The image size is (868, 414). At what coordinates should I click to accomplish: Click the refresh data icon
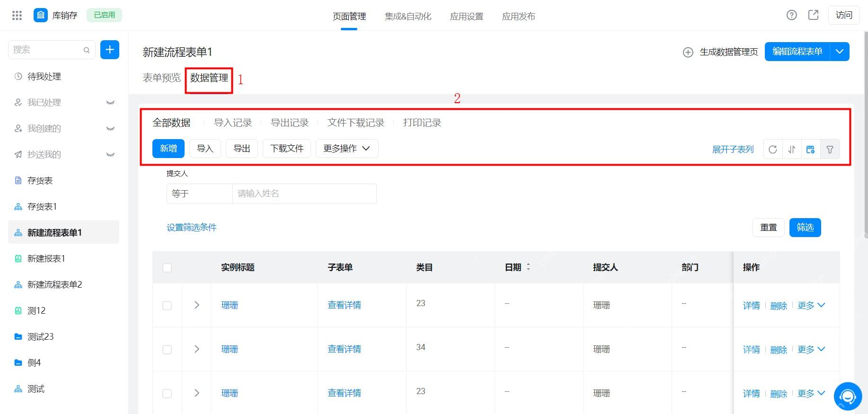coord(773,150)
